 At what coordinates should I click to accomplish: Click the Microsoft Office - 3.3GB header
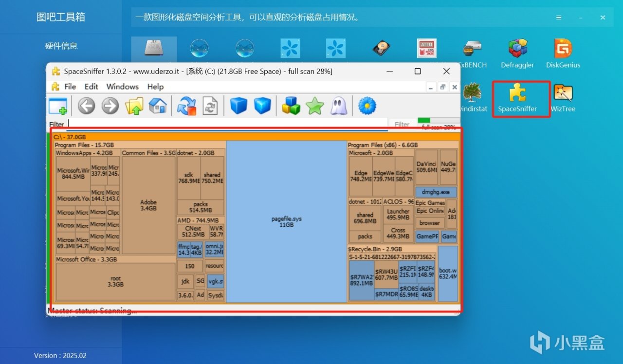pos(115,259)
